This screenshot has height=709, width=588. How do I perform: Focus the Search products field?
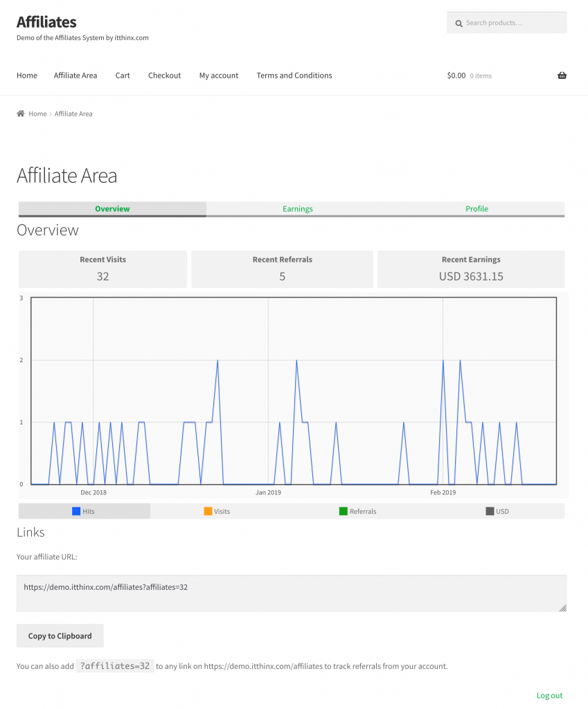tap(506, 23)
